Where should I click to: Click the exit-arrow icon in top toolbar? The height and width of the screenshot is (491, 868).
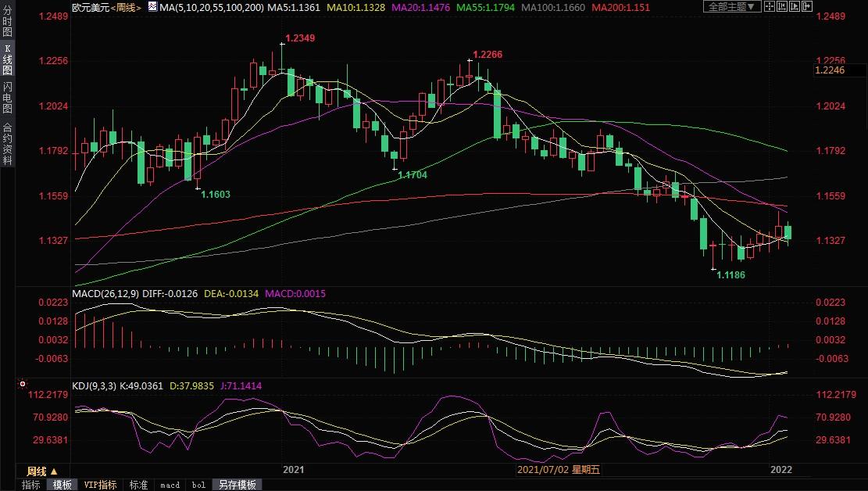pos(807,6)
